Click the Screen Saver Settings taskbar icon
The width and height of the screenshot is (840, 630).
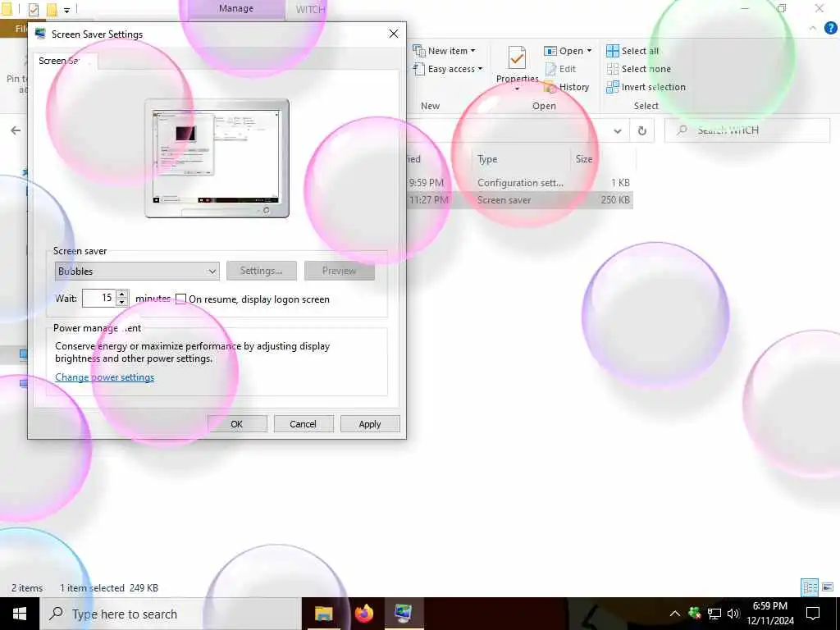pos(404,614)
